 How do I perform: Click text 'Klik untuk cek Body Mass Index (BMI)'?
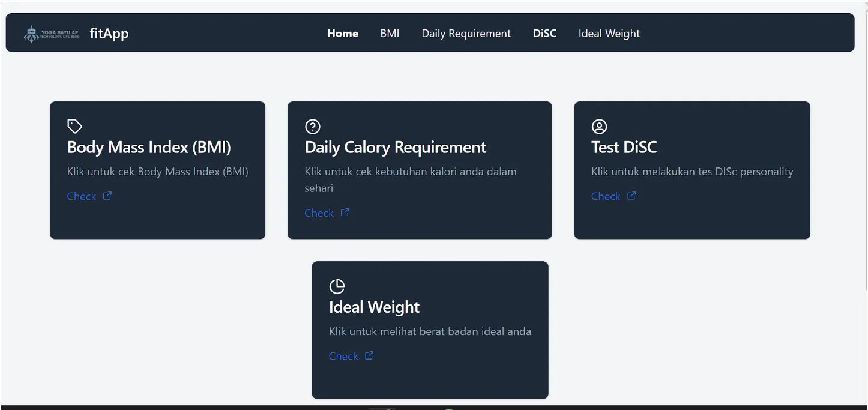click(x=158, y=172)
